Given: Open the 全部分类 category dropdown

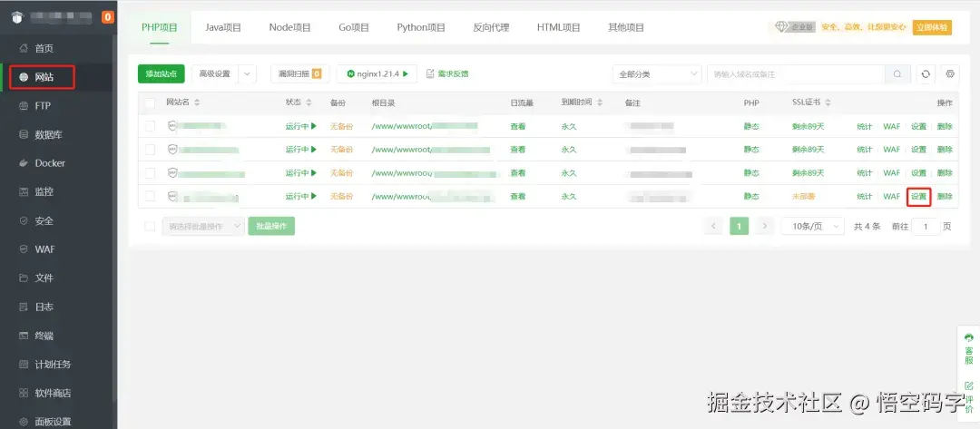Looking at the screenshot, I should click(x=657, y=73).
